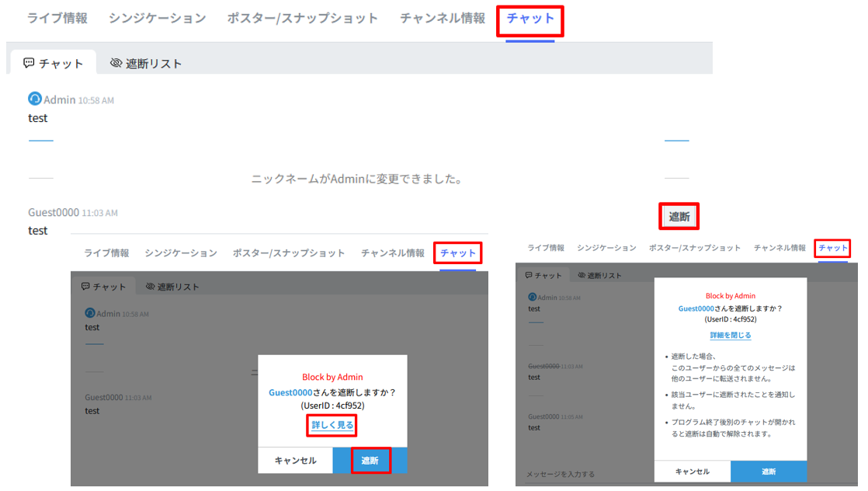This screenshot has width=868, height=491.
Task: Click キャンセル in the dialog showing 詳細を閉じる
Action: (x=693, y=472)
